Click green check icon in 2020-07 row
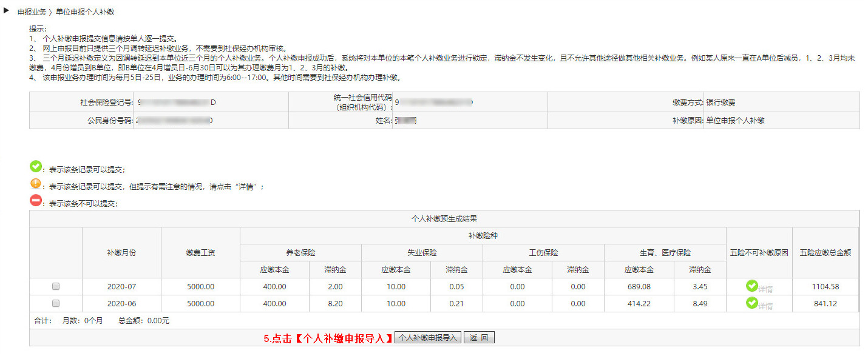 click(752, 286)
